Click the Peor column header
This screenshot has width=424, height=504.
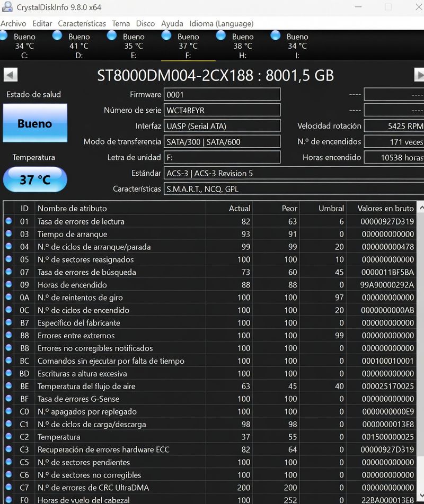(x=276, y=208)
